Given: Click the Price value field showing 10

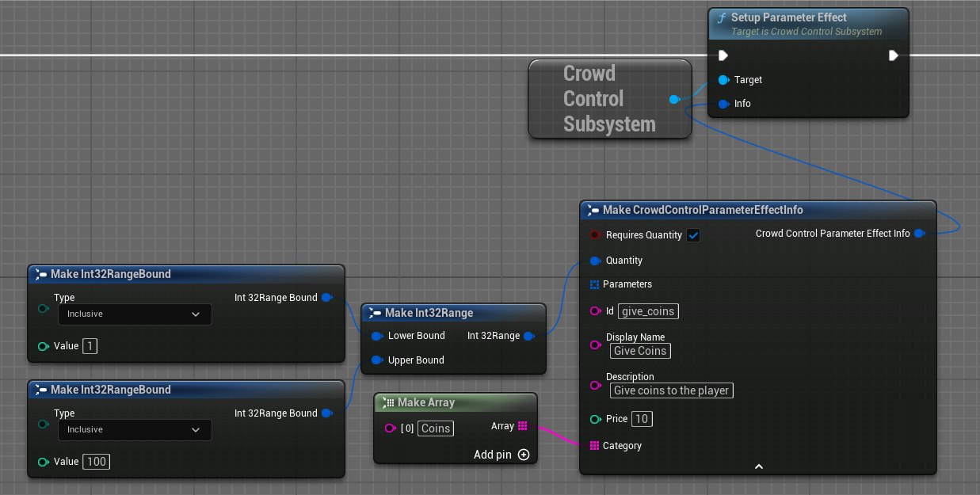Looking at the screenshot, I should (642, 419).
